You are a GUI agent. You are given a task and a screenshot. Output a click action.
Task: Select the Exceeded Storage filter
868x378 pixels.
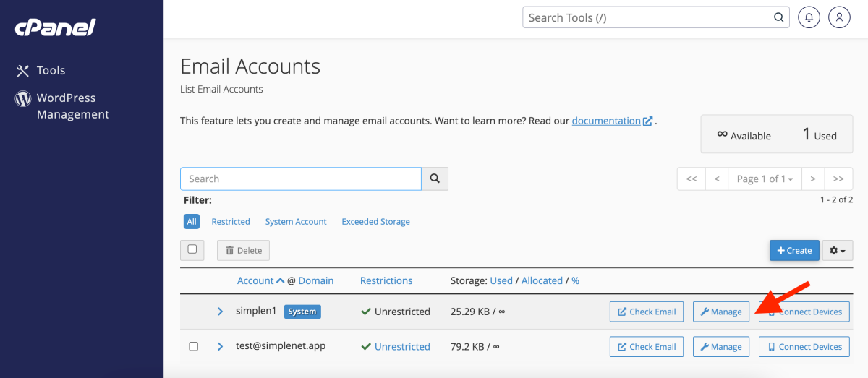click(x=375, y=222)
